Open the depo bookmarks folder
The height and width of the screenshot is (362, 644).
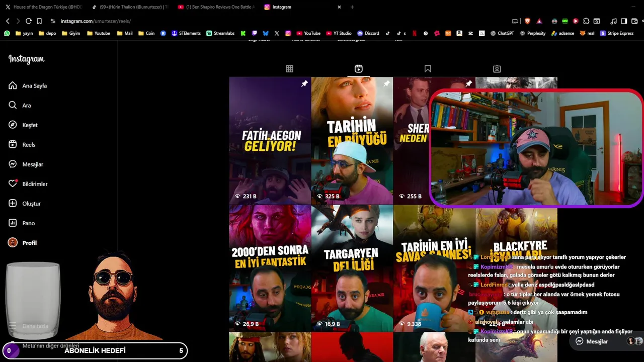tap(47, 33)
